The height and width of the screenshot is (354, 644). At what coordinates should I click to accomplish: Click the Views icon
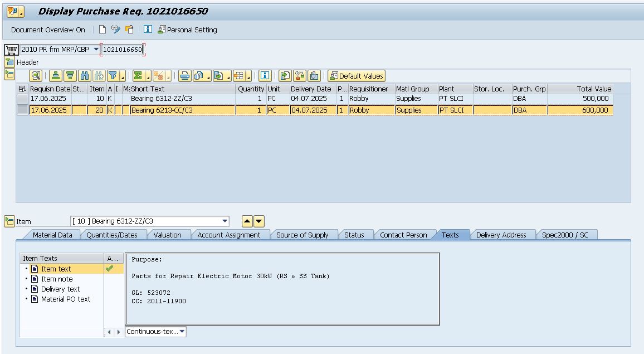[x=199, y=76]
